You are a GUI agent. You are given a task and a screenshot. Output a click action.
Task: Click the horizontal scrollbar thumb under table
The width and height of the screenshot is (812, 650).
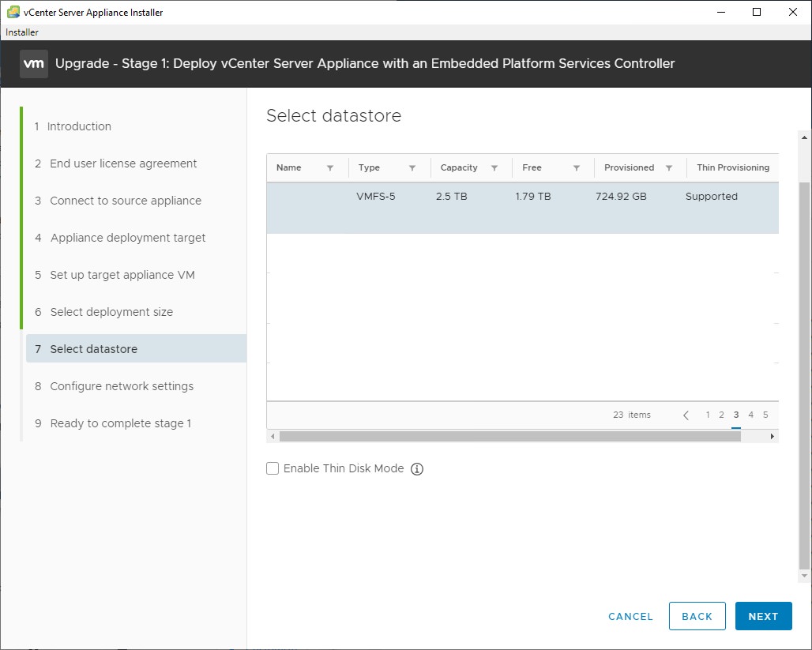pos(510,436)
